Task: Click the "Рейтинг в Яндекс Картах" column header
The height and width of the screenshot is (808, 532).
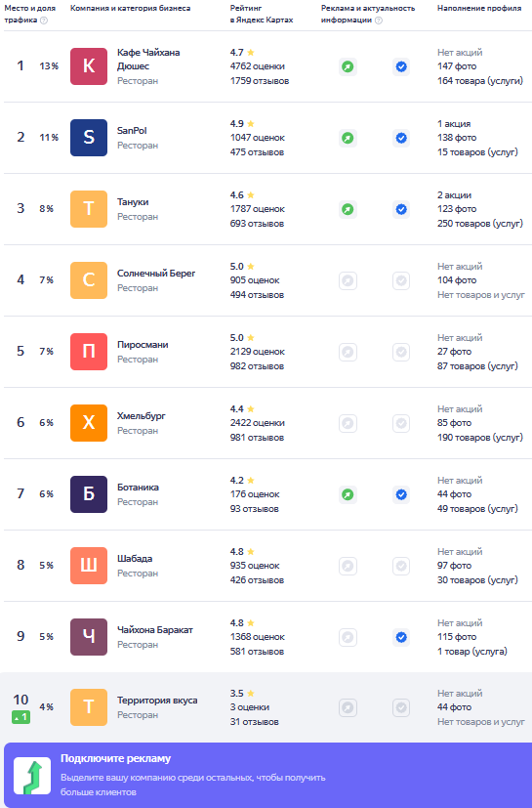Action: click(x=262, y=14)
